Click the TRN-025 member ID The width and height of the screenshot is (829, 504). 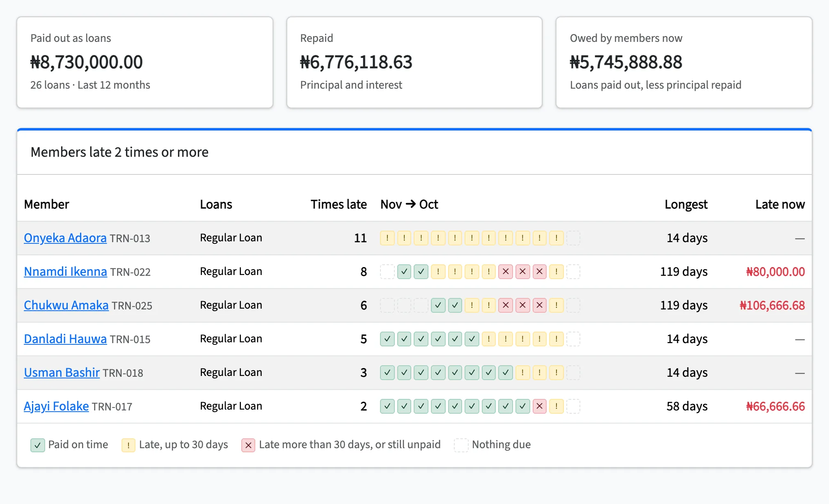coord(132,306)
